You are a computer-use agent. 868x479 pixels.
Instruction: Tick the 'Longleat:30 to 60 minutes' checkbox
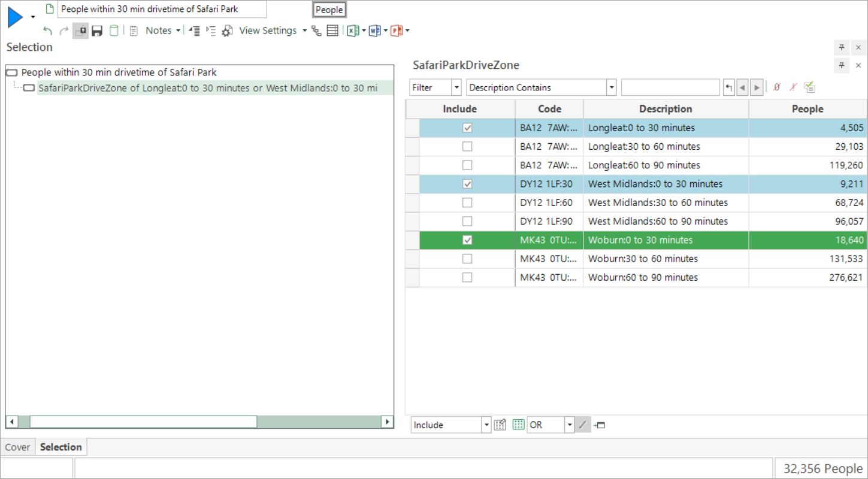[x=467, y=146]
